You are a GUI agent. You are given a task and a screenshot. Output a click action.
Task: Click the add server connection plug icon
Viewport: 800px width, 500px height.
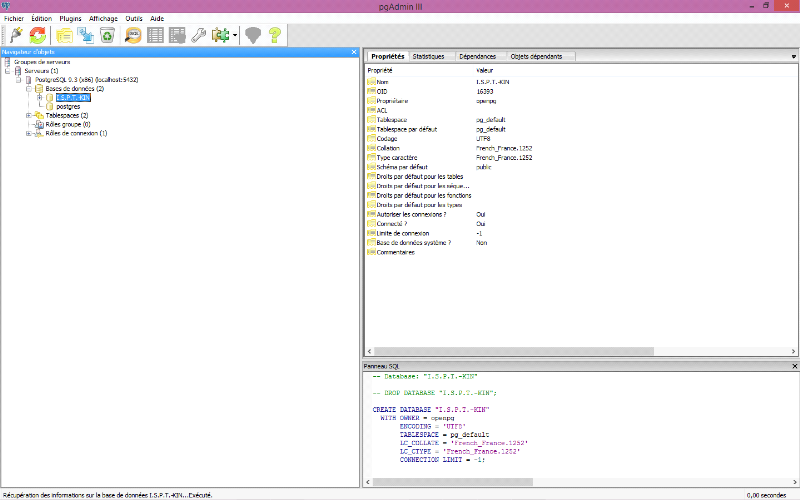tap(15, 35)
